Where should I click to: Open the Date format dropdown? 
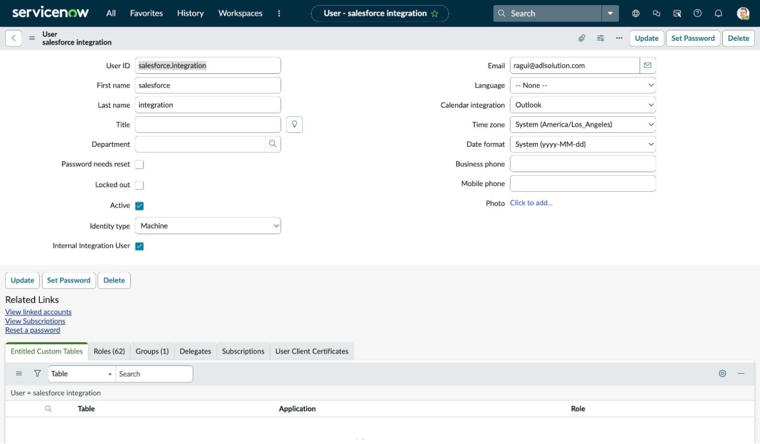click(583, 144)
